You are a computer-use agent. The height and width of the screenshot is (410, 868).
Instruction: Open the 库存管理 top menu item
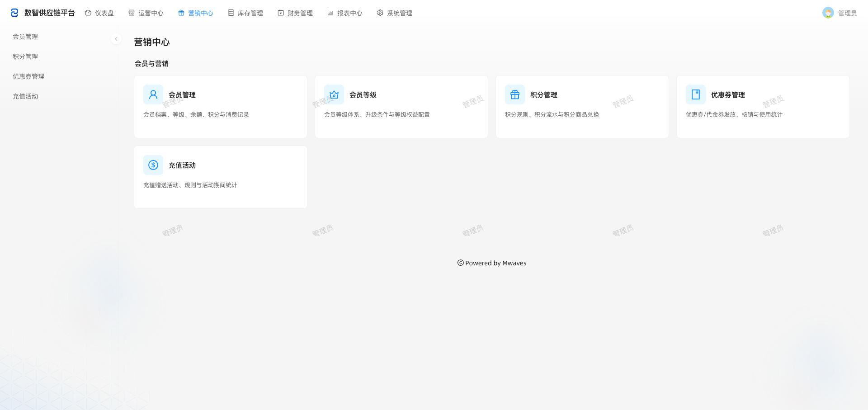click(x=245, y=13)
